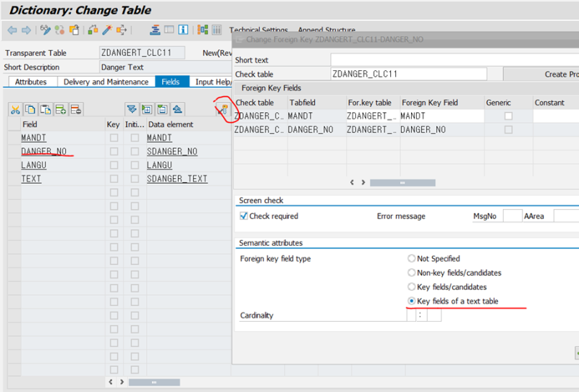Image resolution: width=579 pixels, height=392 pixels.
Task: Copy the selected field row icon
Action: [x=30, y=109]
